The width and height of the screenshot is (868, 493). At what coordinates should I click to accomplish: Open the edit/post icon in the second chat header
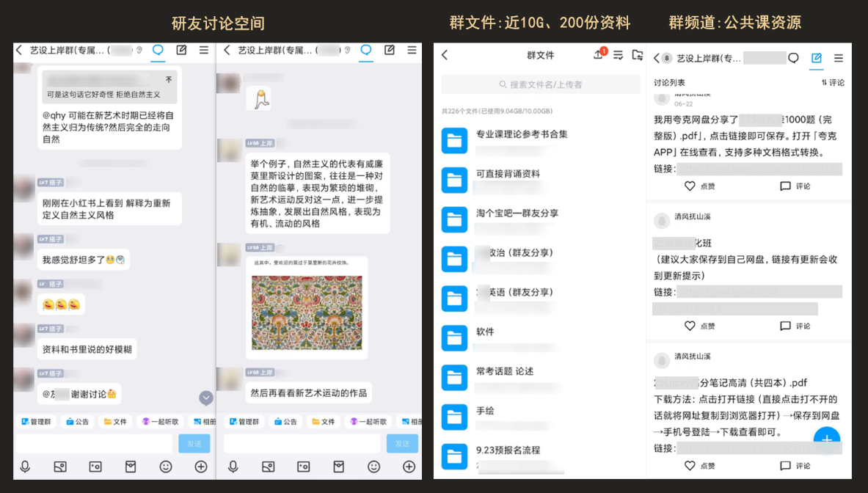click(389, 51)
